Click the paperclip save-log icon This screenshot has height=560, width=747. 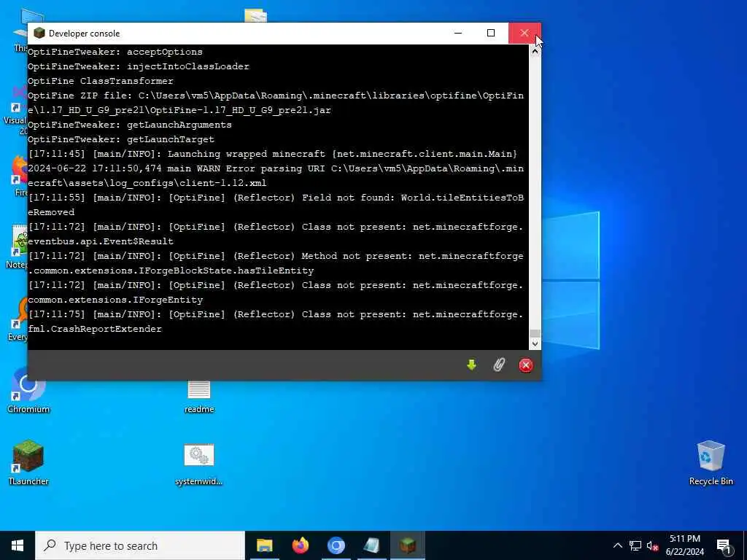tap(499, 365)
